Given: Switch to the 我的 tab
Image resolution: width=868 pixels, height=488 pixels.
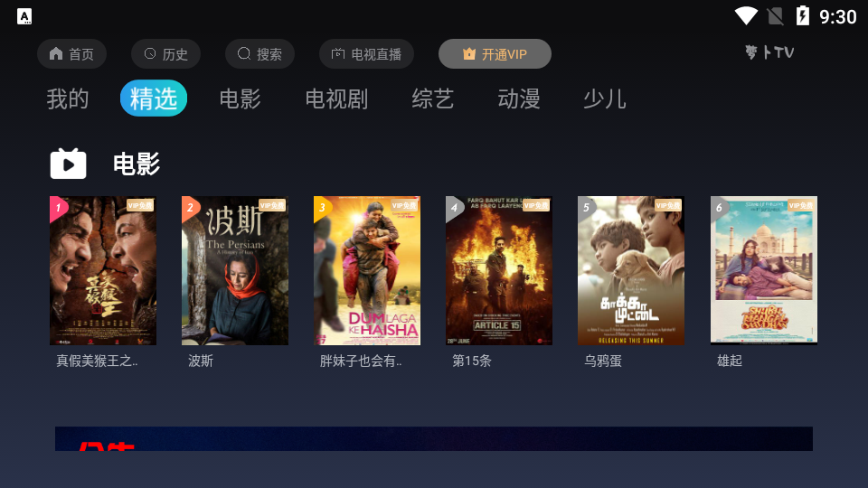Looking at the screenshot, I should click(68, 99).
